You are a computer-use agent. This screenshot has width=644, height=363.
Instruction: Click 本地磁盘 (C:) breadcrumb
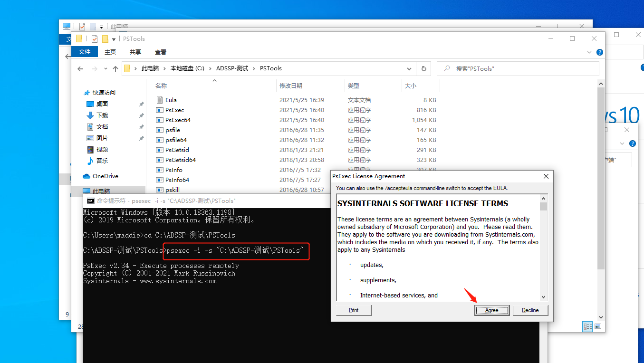tap(187, 68)
